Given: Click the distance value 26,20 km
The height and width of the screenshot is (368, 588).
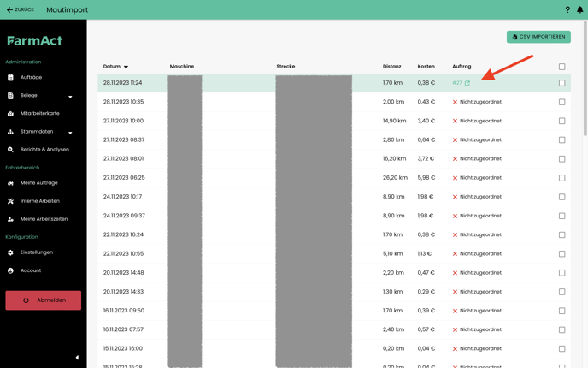Looking at the screenshot, I should coord(395,178).
